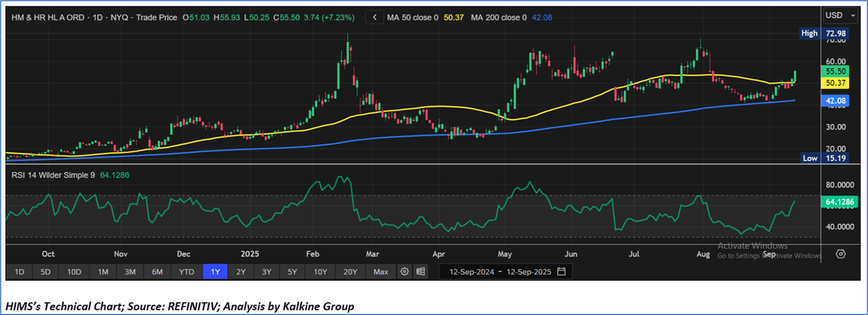Switch to the 5D time range
The height and width of the screenshot is (315, 868).
point(46,272)
